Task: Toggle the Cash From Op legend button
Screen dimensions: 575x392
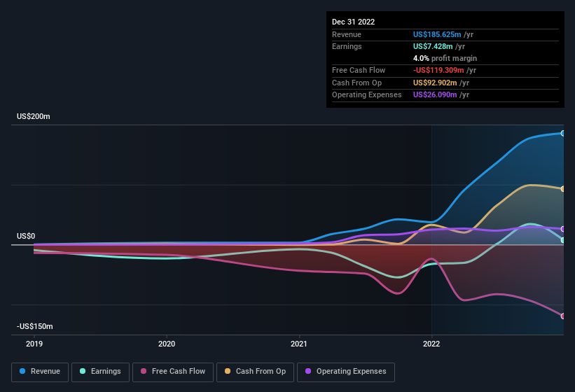Action: (x=255, y=372)
